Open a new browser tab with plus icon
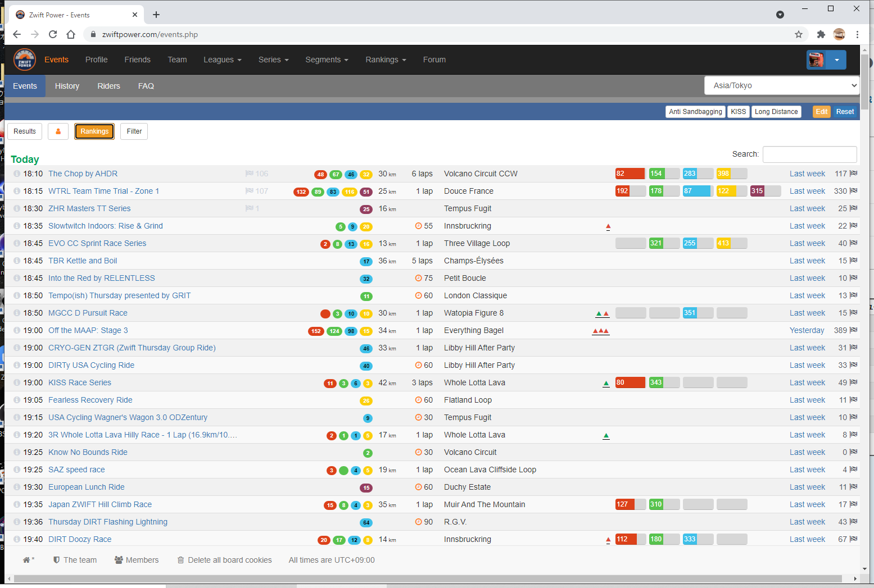The image size is (874, 588). (156, 15)
